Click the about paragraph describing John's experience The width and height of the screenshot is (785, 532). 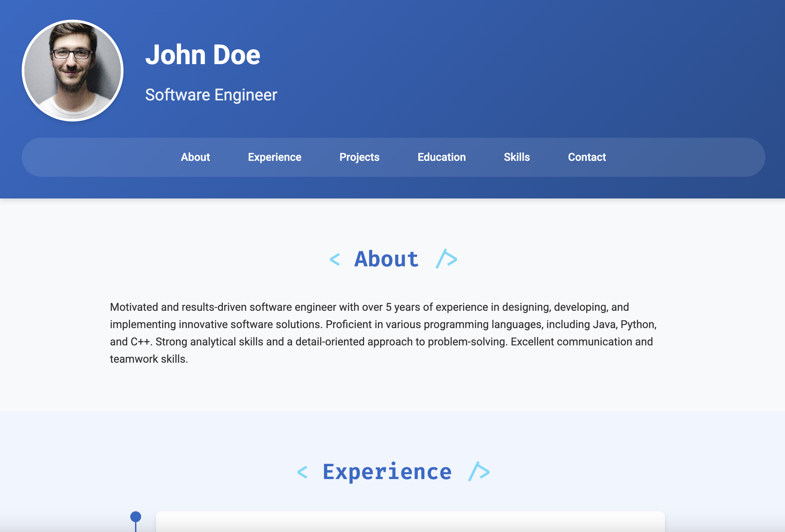coord(383,332)
